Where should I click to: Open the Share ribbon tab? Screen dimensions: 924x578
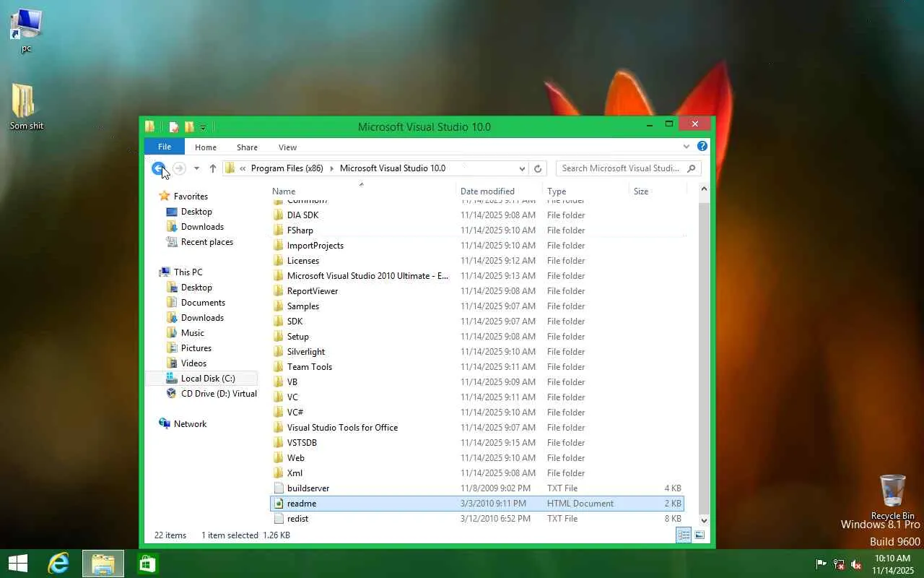247,147
